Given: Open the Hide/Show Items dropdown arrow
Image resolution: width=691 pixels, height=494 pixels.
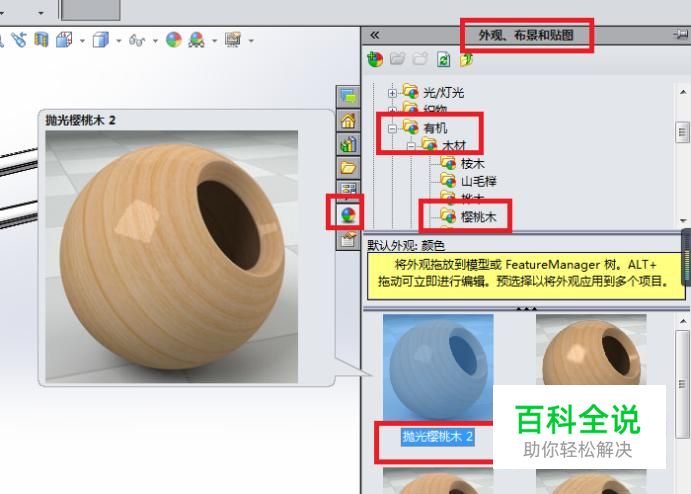Looking at the screenshot, I should (156, 41).
